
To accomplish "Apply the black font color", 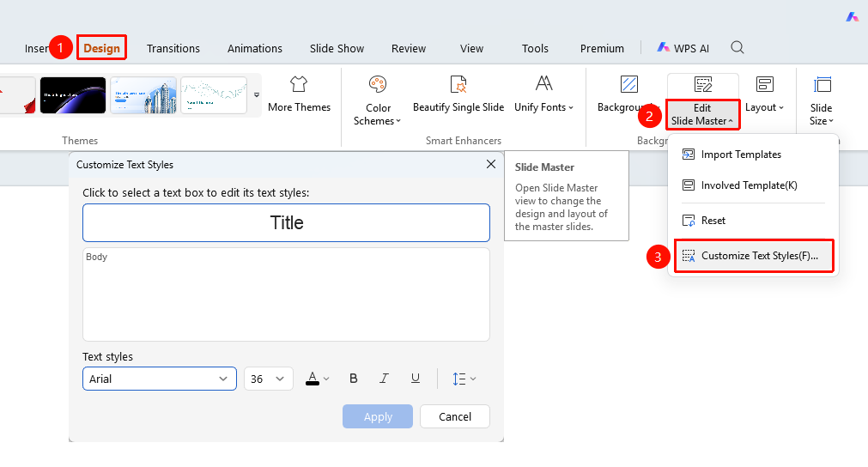I will 313,379.
